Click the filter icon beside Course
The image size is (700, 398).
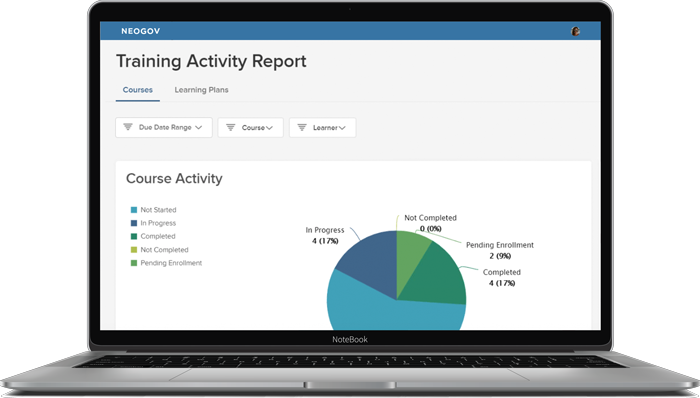click(x=230, y=128)
